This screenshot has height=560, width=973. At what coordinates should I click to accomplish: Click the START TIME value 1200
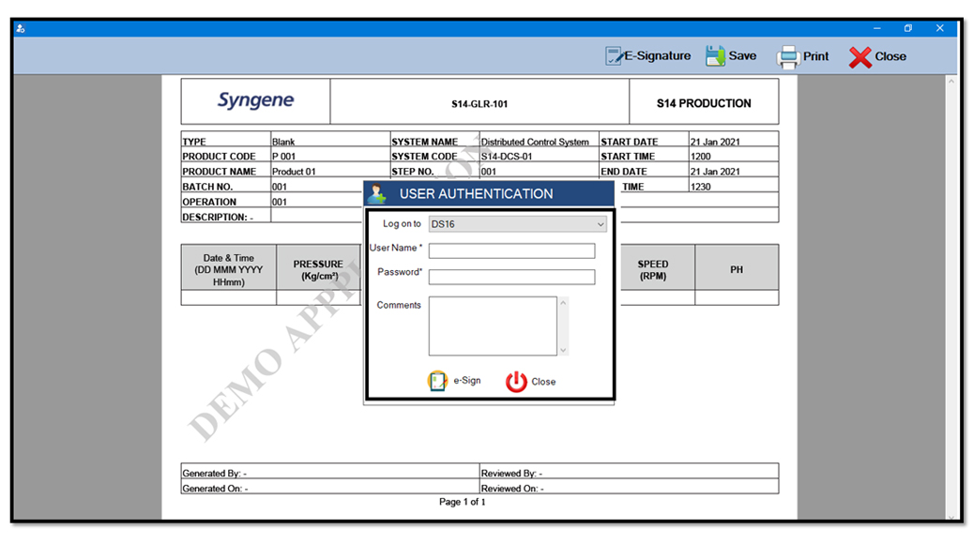(700, 157)
